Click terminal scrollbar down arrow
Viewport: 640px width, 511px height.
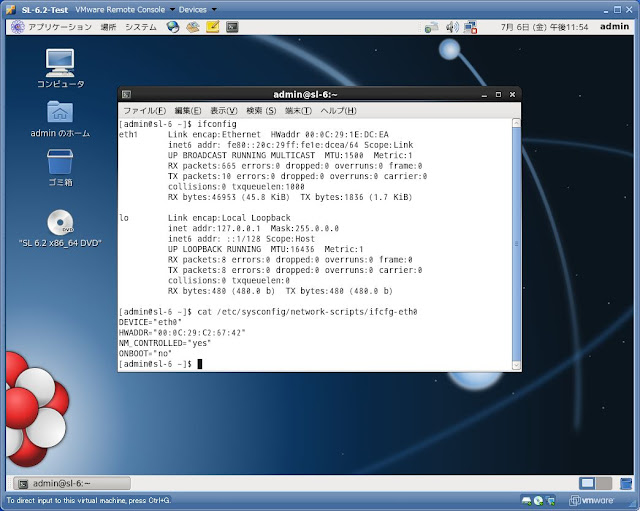coord(516,365)
